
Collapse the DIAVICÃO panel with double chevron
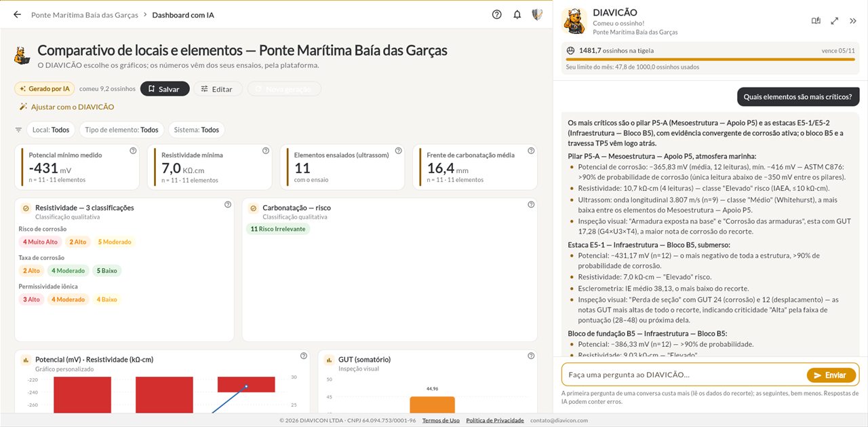click(x=853, y=21)
